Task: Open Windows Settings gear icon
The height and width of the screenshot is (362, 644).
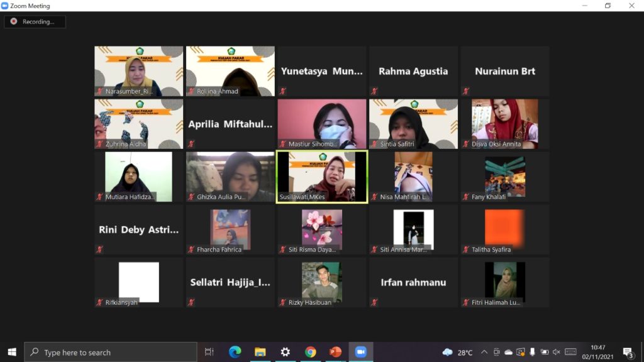Action: click(x=285, y=352)
